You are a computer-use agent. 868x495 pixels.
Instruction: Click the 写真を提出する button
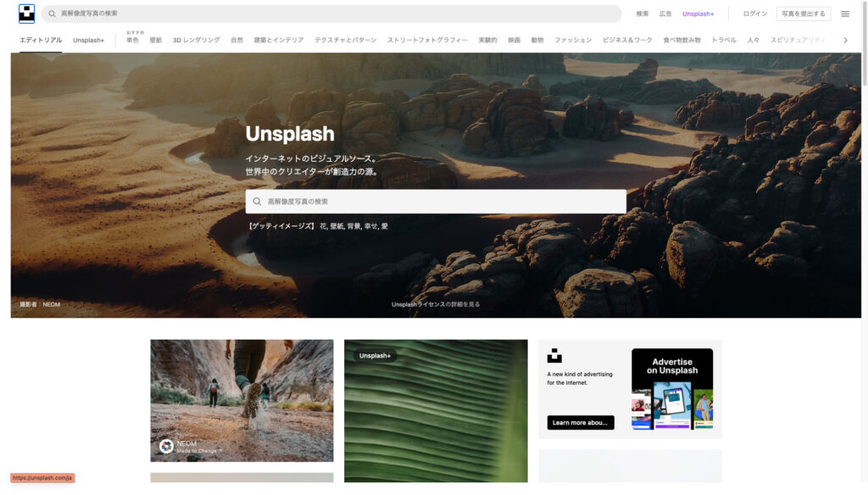click(x=804, y=14)
